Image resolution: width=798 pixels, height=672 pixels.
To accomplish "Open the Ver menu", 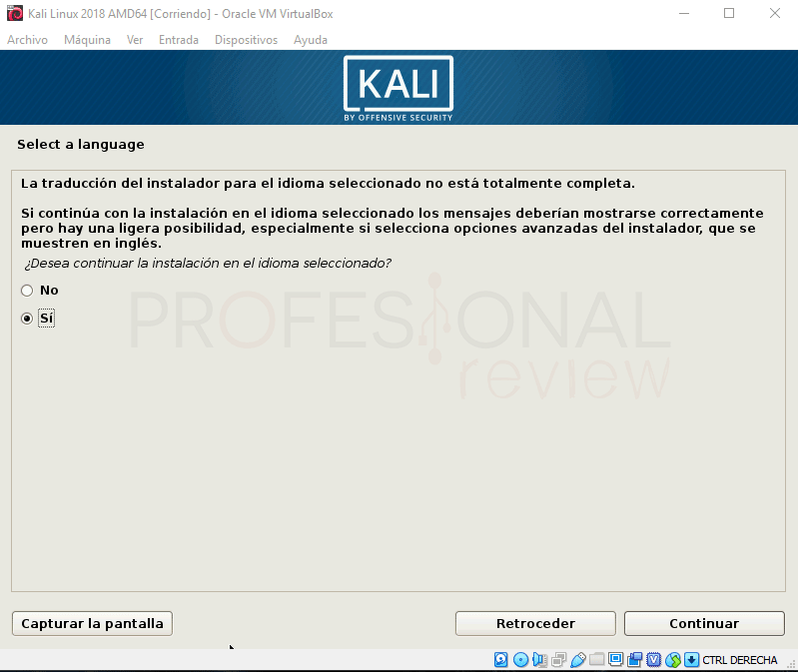I will 135,40.
